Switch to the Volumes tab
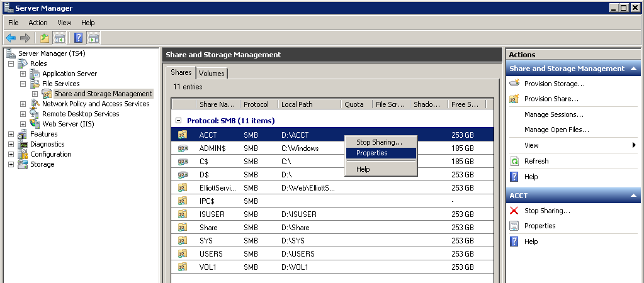This screenshot has height=283, width=644. tap(212, 74)
